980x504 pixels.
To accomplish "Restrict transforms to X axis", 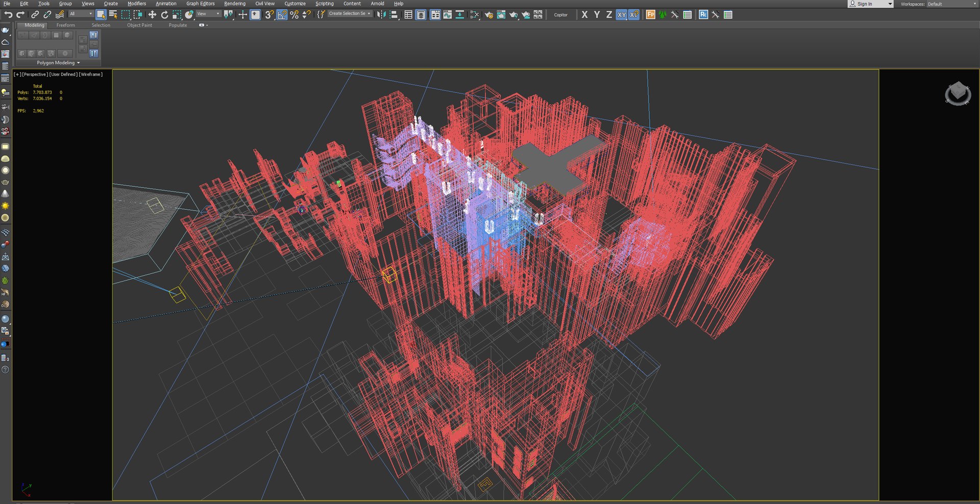I will coord(584,15).
